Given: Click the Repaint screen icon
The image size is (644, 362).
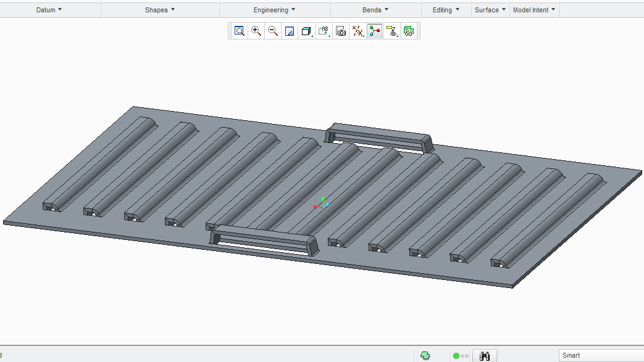Looking at the screenshot, I should [290, 31].
